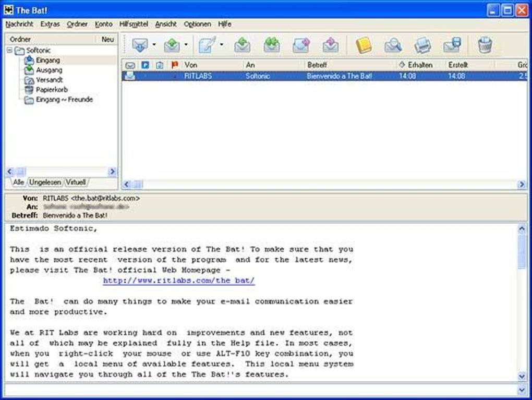Screen dimensions: 532x400
Task: Open the dropdown arrow beside Send queued mail
Action: click(x=186, y=44)
